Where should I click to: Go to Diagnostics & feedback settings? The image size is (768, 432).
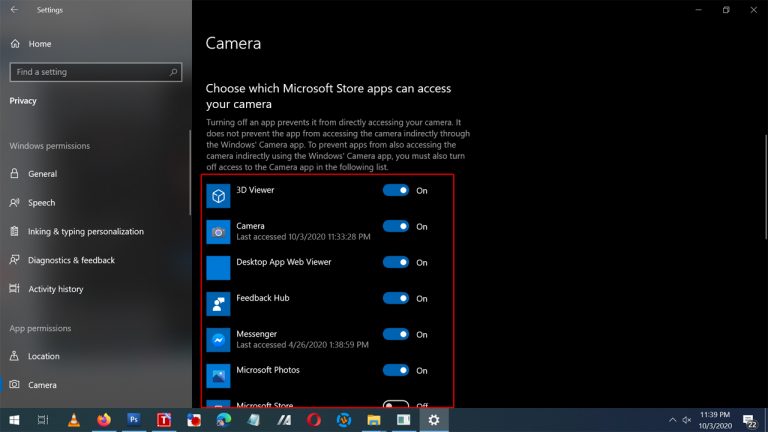pos(71,260)
